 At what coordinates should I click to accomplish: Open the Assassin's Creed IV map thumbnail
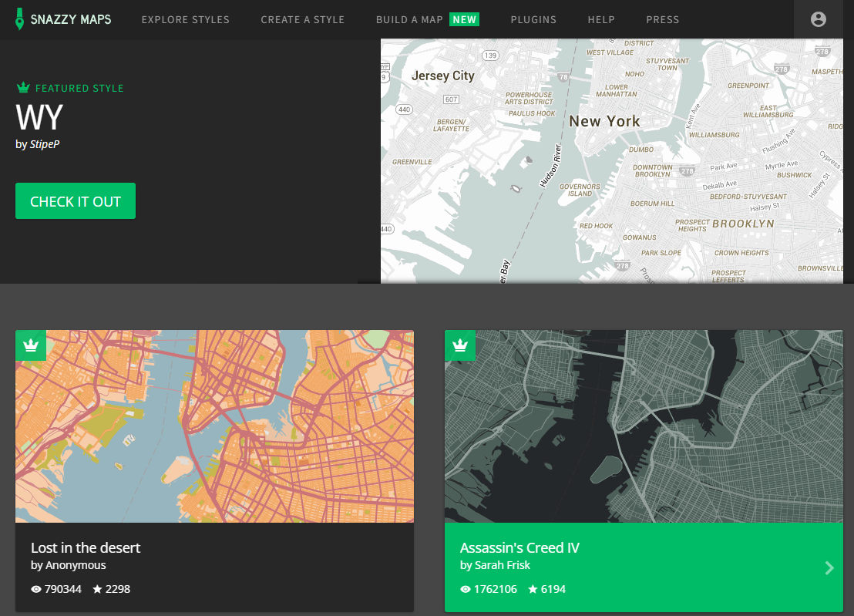[644, 426]
